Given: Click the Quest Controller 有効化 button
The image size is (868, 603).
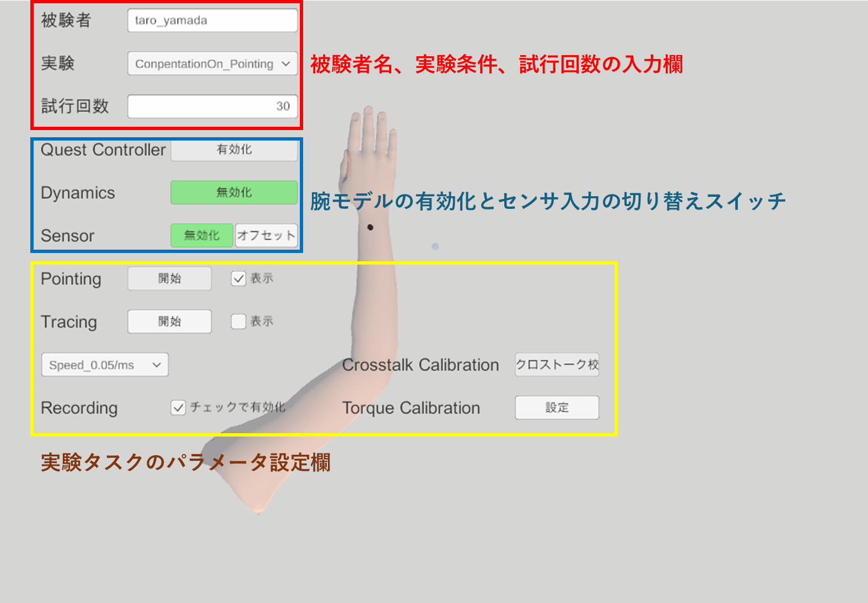Looking at the screenshot, I should click(x=234, y=150).
